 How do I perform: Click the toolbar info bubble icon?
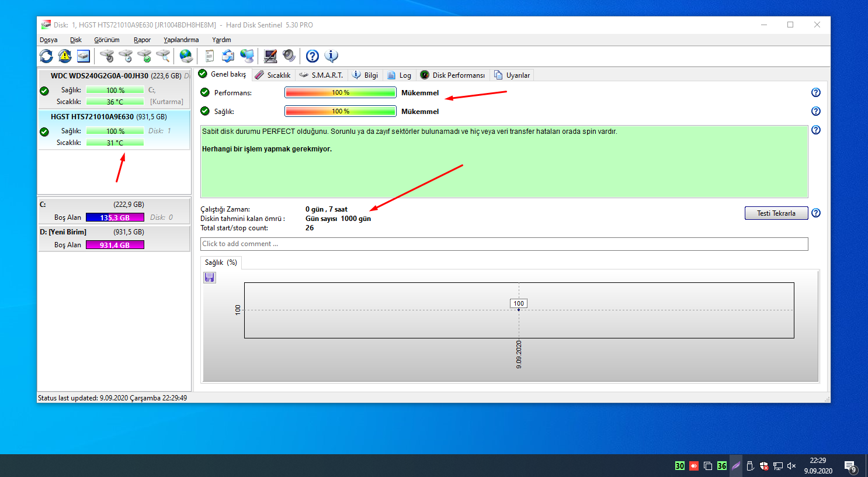(331, 56)
